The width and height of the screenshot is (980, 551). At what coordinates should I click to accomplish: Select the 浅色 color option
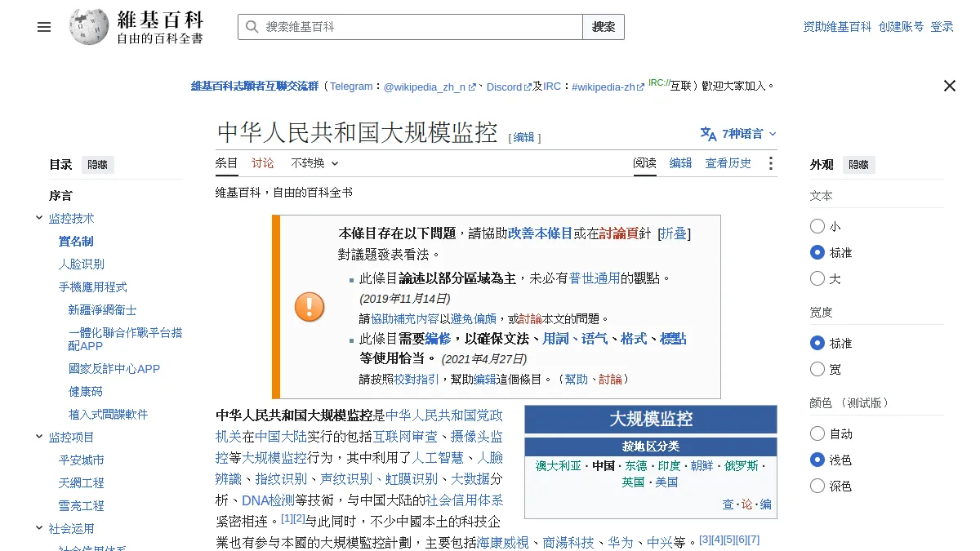tap(817, 460)
